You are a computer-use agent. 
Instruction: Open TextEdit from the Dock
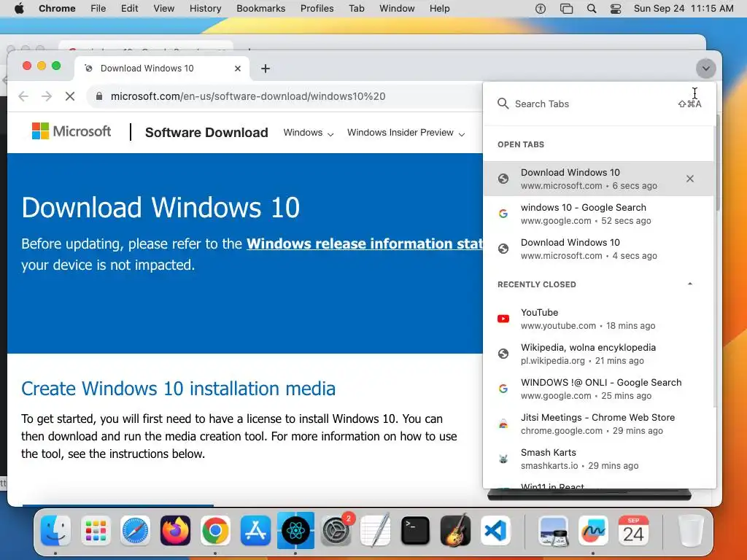[x=376, y=531]
